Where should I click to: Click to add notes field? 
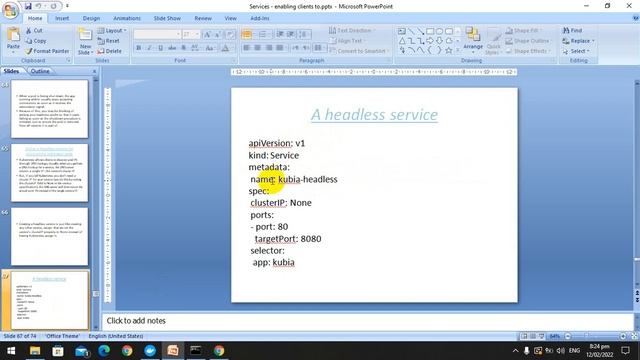(367, 321)
